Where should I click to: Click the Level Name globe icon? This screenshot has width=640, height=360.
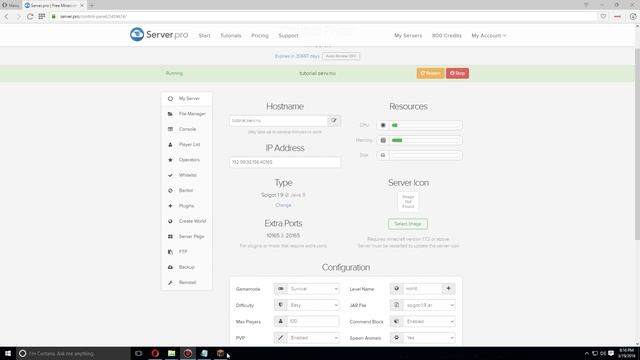(396, 289)
